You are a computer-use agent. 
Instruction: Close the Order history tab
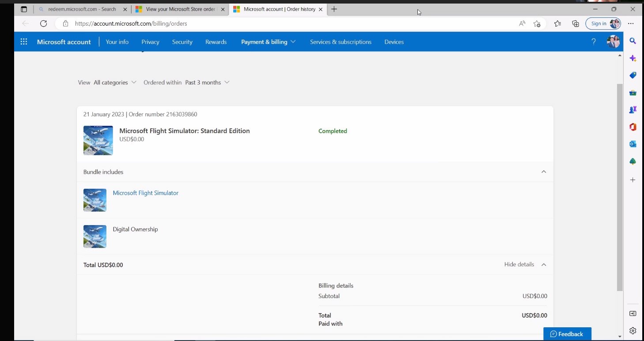click(x=321, y=9)
